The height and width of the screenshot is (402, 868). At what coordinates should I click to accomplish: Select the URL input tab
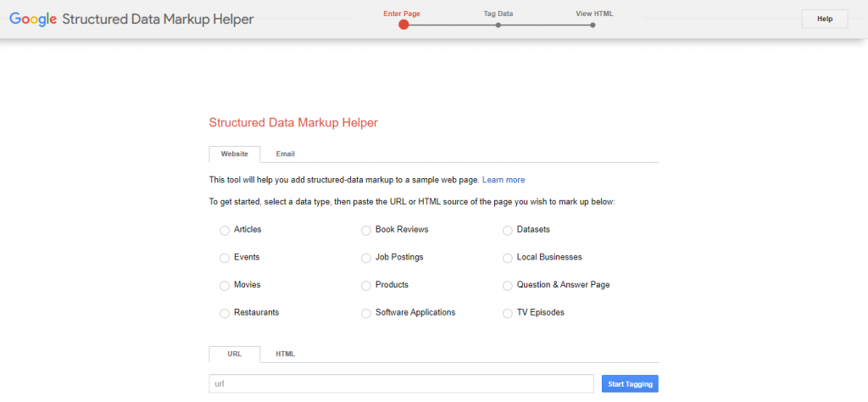pos(234,354)
